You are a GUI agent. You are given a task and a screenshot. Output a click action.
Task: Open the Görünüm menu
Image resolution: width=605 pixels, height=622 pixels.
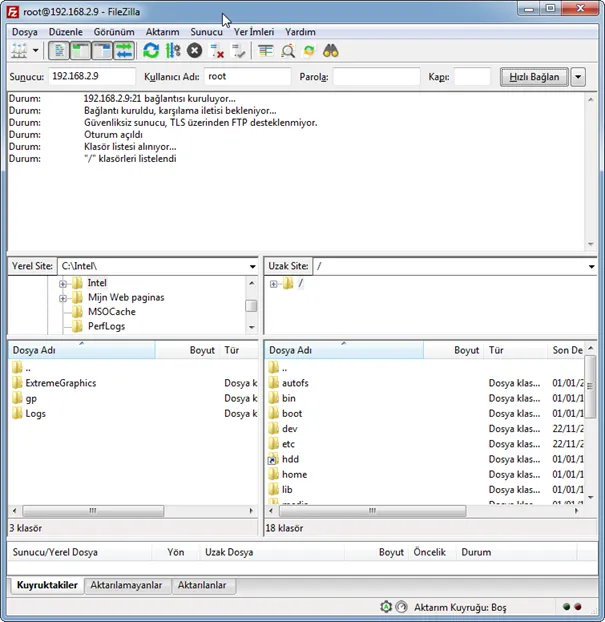pyautogui.click(x=114, y=32)
